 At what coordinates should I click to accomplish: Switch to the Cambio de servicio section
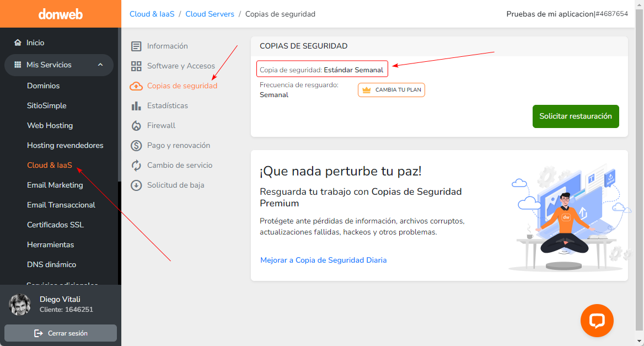(x=180, y=165)
